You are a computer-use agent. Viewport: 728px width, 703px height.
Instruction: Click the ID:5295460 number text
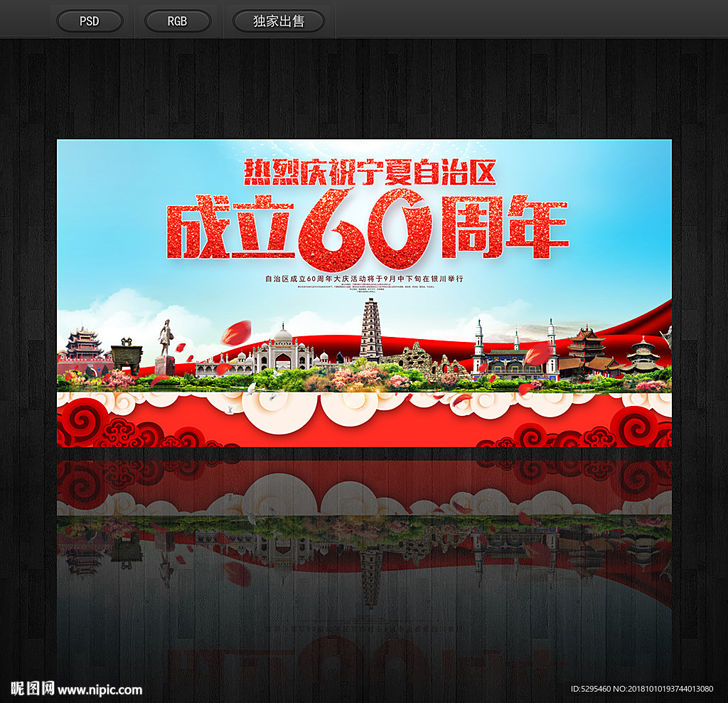tap(591, 689)
